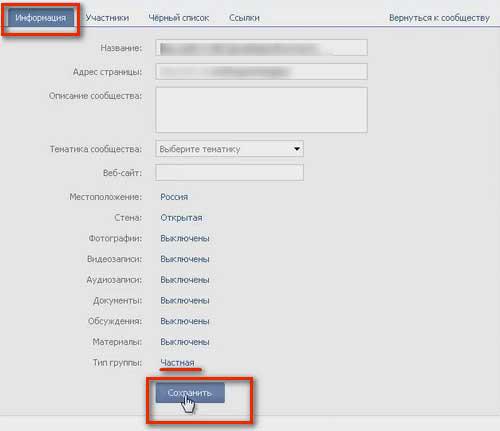Image resolution: width=500 pixels, height=431 pixels.
Task: Toggle Фотографии setting Выключены
Action: pos(185,238)
